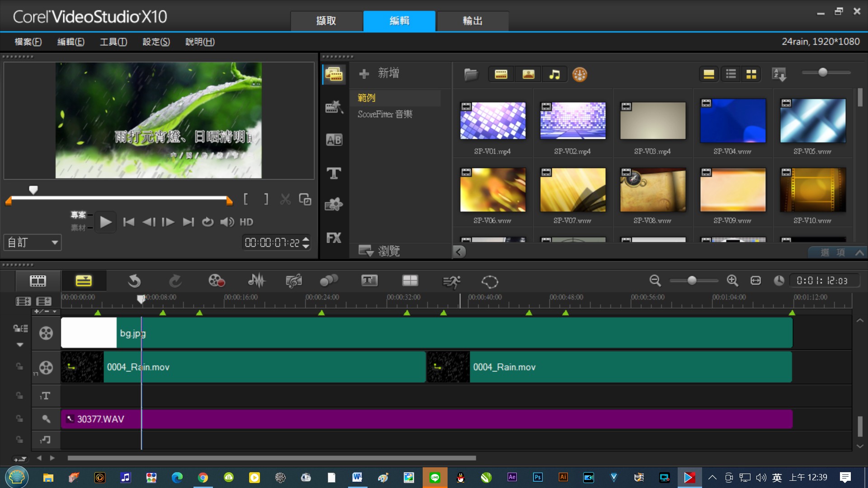Viewport: 868px width, 488px height.
Task: Play the project preview
Action: click(105, 222)
